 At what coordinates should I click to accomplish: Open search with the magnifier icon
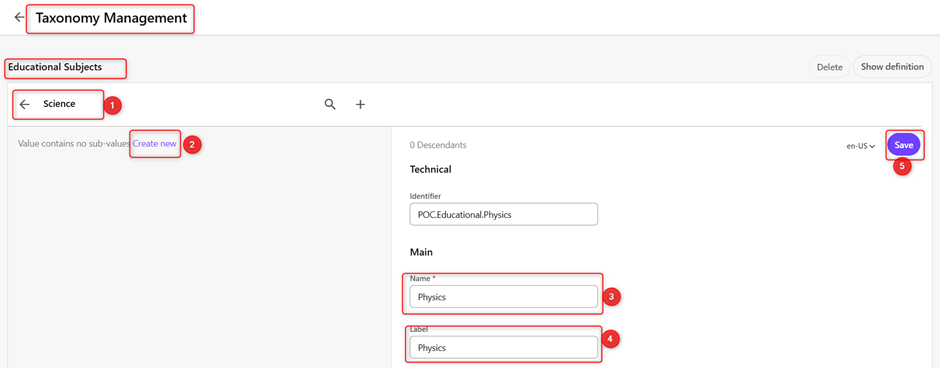tap(330, 104)
